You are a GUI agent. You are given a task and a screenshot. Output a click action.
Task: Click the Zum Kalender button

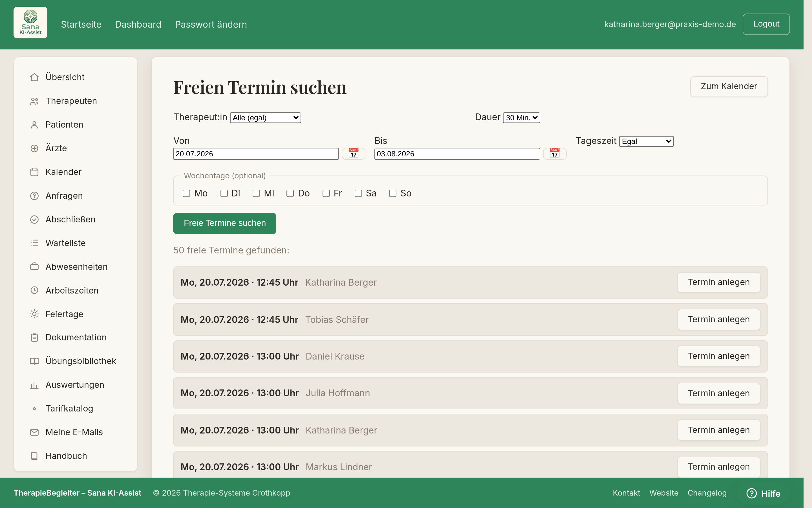point(729,86)
